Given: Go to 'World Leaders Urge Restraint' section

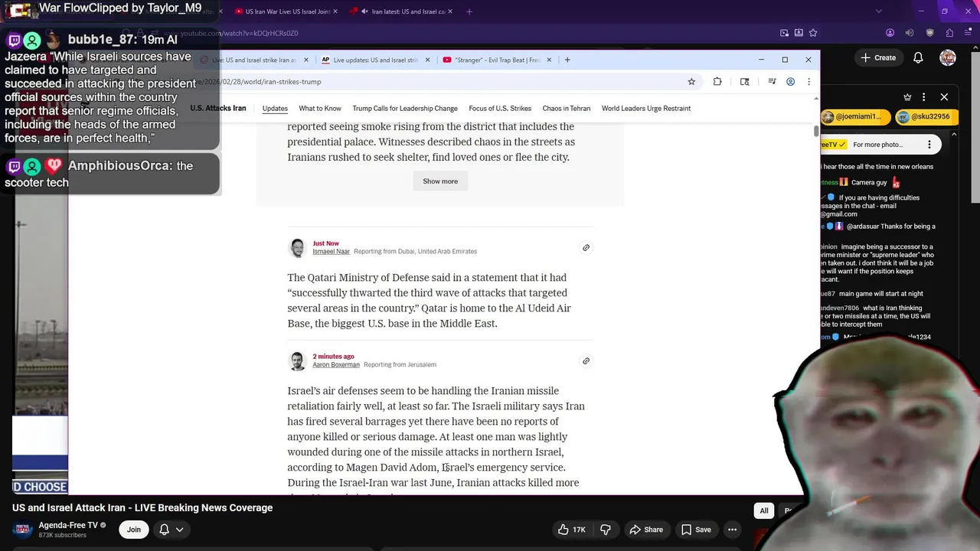Looking at the screenshot, I should [646, 109].
